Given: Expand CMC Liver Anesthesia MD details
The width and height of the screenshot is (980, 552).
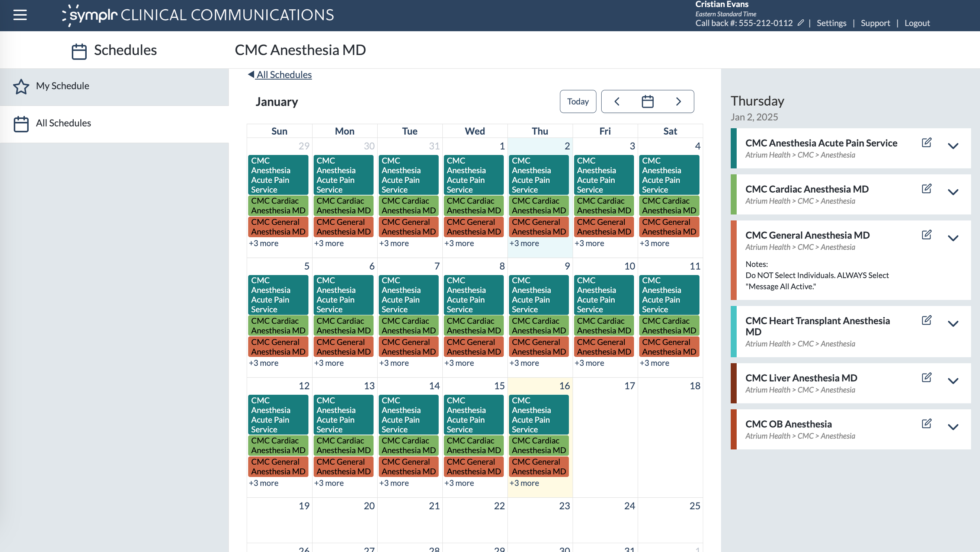Looking at the screenshot, I should click(x=953, y=381).
